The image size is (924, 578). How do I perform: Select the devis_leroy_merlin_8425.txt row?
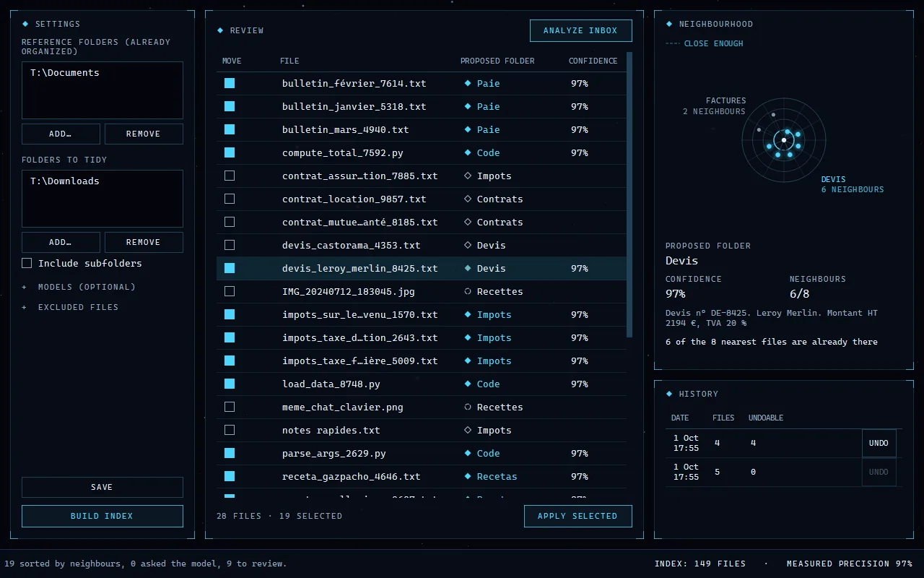click(x=422, y=268)
